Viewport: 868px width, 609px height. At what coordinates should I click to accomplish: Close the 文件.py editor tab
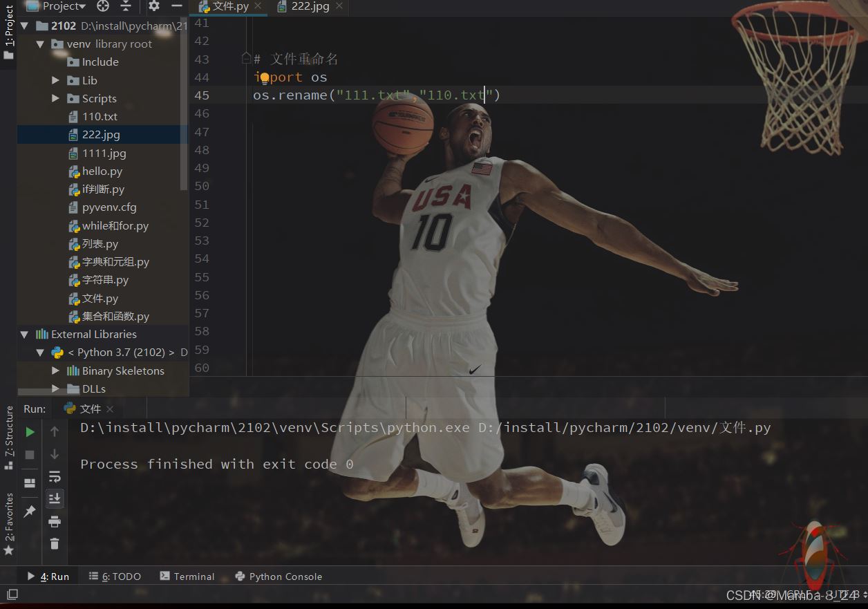pyautogui.click(x=258, y=6)
